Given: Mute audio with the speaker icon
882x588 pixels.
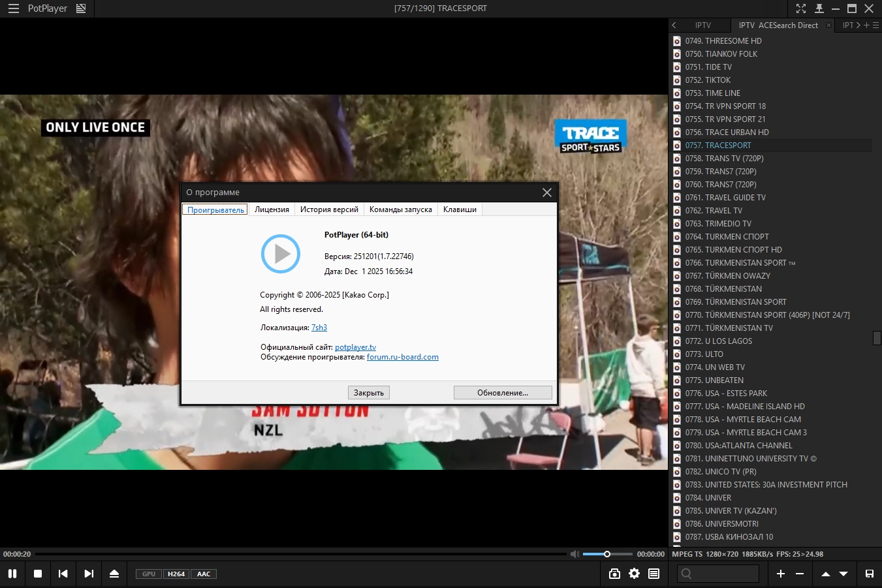Looking at the screenshot, I should point(575,554).
